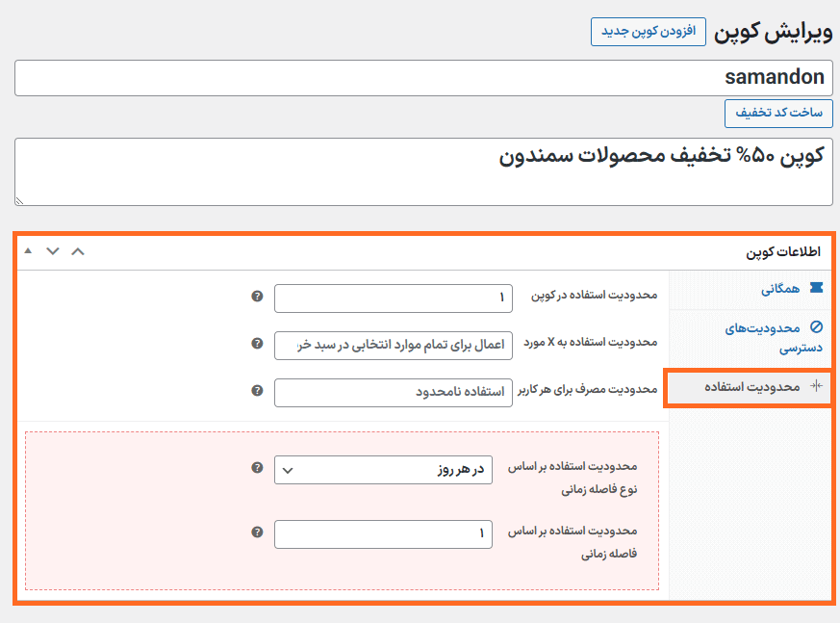840x623 pixels.
Task: Click help icon for محدودیت مصرف برای هر کاربر
Action: (x=257, y=391)
